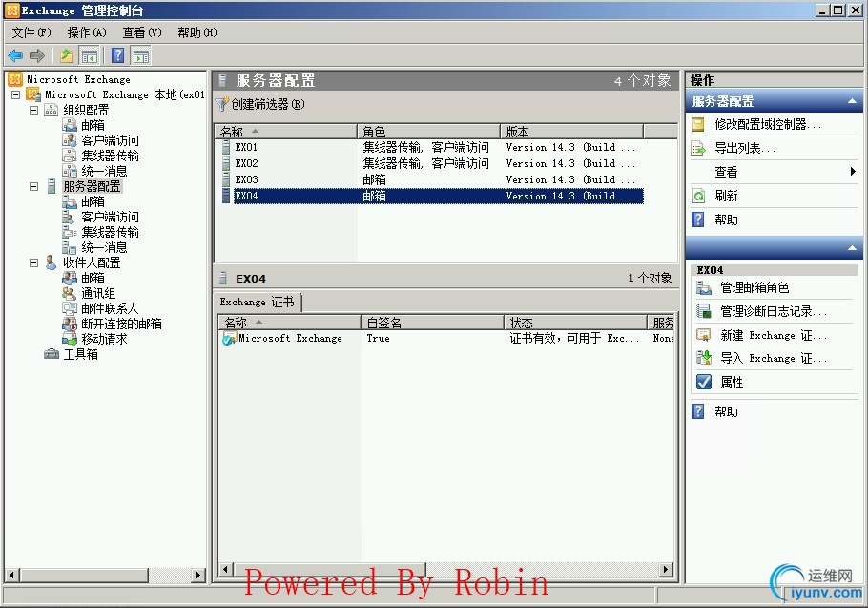
Task: Select server row EX02
Action: [432, 163]
